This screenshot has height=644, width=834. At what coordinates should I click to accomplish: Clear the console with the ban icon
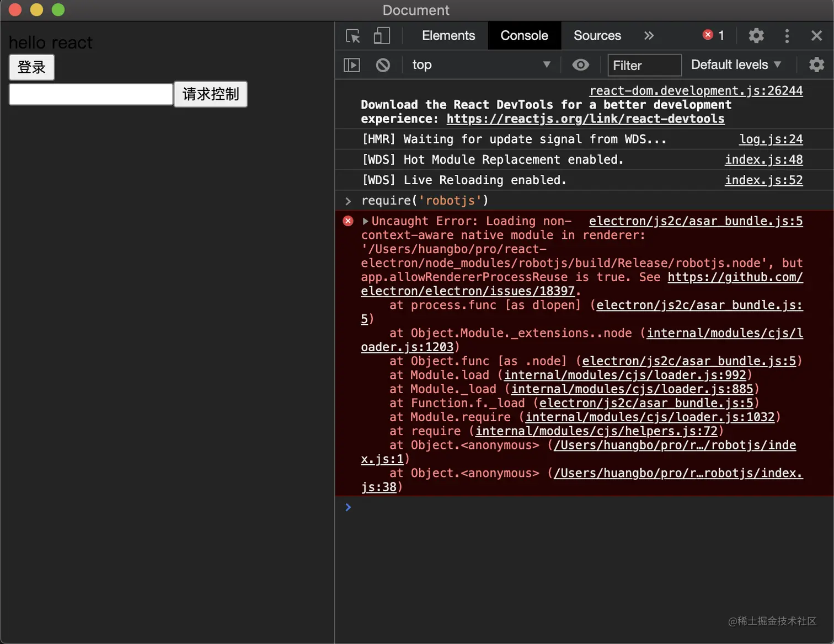[x=383, y=65]
